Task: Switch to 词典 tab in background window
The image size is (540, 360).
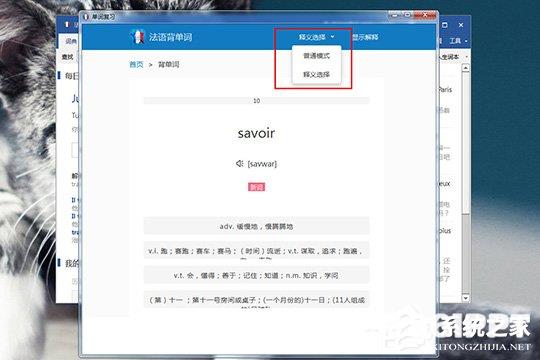Action: (71, 41)
